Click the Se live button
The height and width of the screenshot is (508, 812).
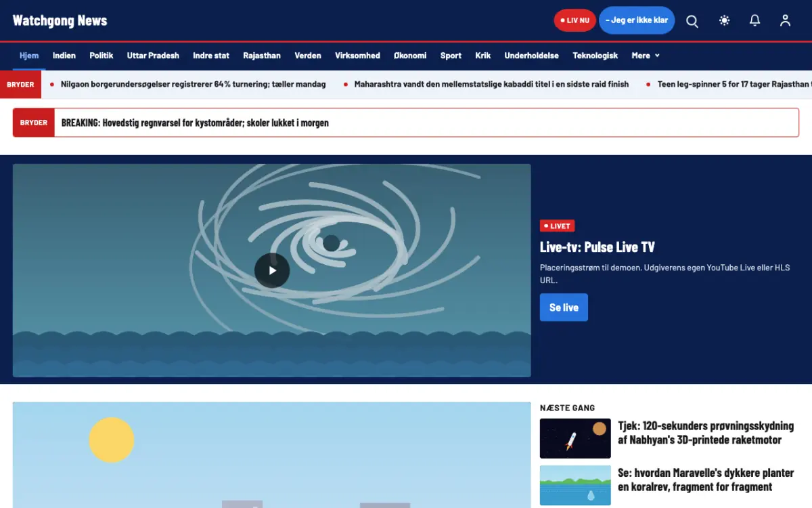click(564, 308)
